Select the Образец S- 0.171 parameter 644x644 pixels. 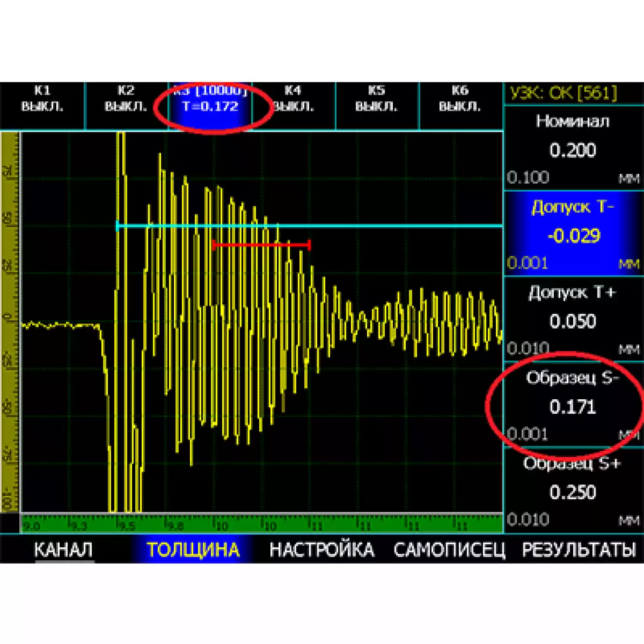573,406
